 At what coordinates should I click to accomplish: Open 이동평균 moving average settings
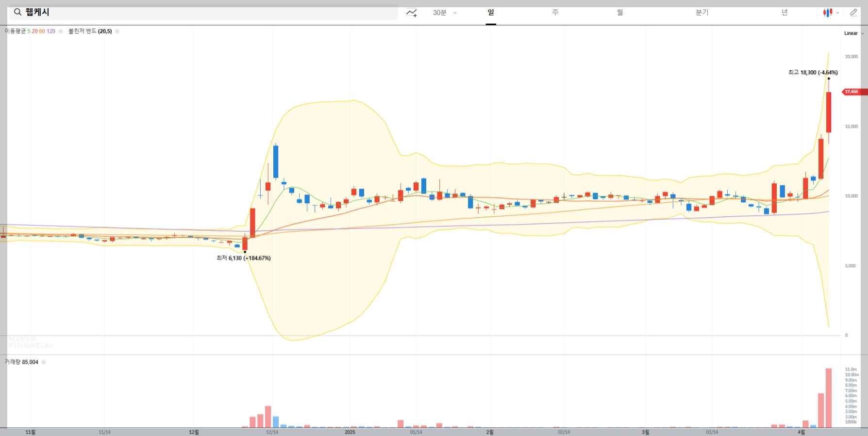30,31
